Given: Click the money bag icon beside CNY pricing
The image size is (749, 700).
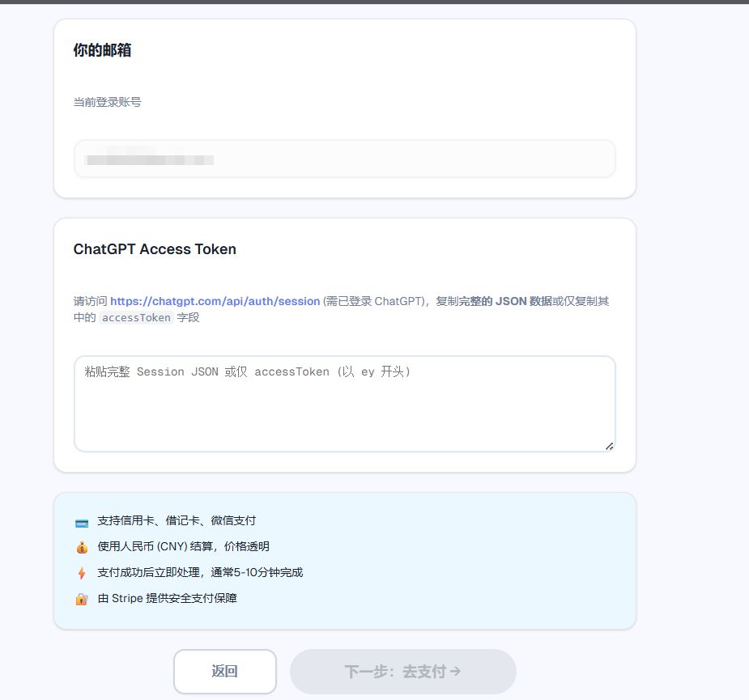Looking at the screenshot, I should 81,546.
